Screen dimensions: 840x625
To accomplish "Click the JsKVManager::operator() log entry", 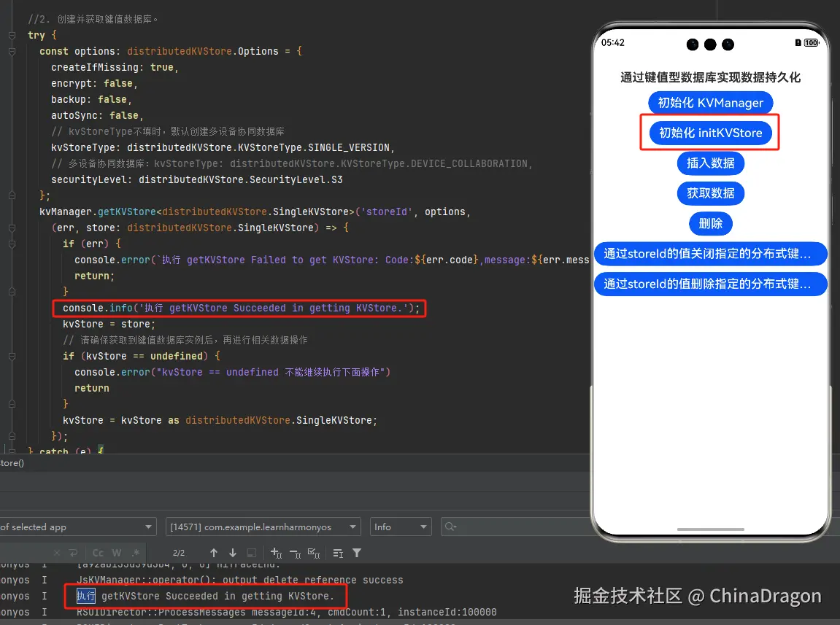I will pyautogui.click(x=239, y=580).
